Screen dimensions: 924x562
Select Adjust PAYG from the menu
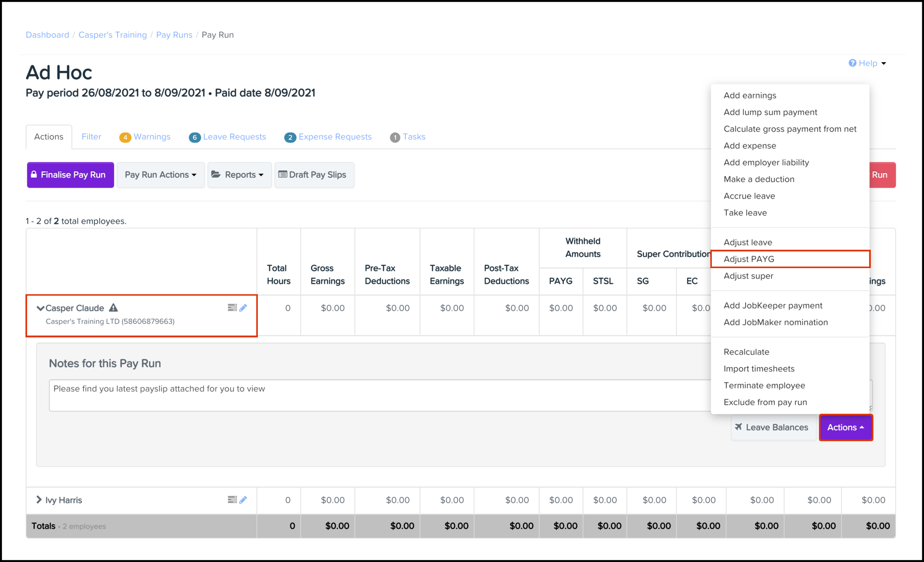[x=748, y=259]
